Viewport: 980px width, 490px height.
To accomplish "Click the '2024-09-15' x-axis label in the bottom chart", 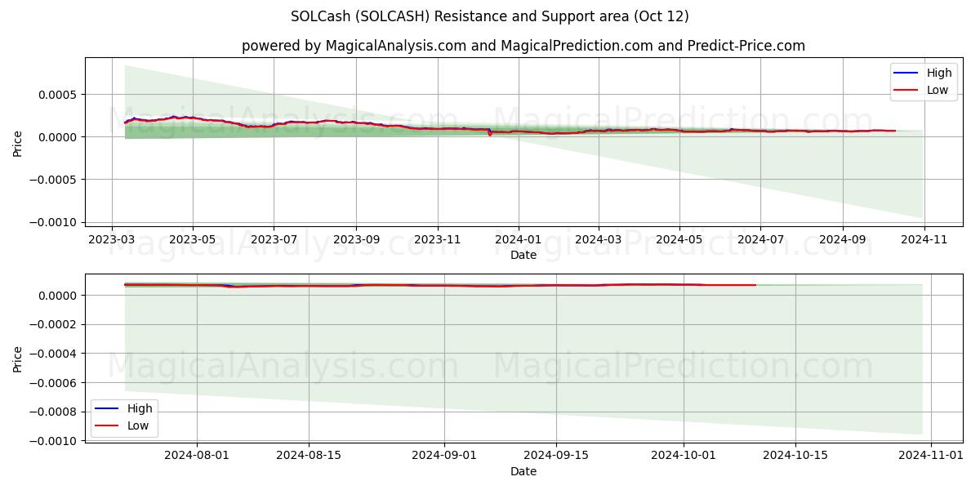I will pyautogui.click(x=556, y=457).
